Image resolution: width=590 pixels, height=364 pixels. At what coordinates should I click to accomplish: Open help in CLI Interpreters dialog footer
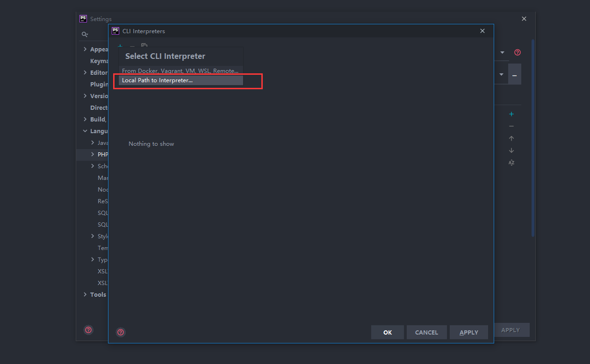click(121, 332)
